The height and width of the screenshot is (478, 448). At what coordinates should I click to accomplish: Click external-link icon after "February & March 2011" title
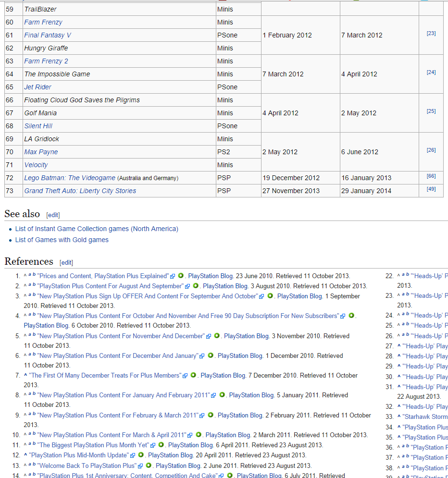202,416
